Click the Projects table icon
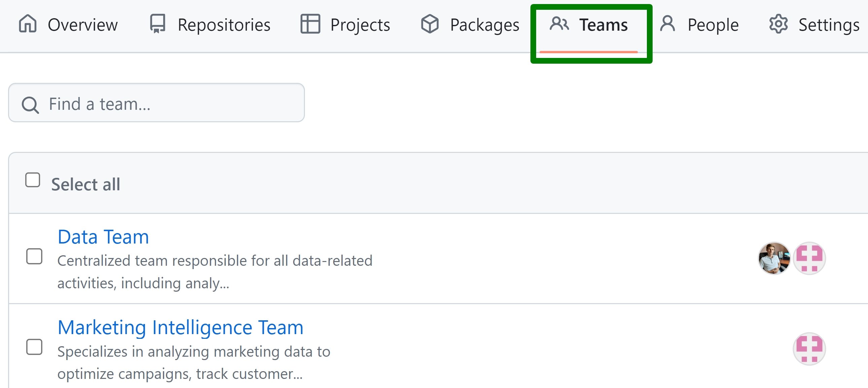Screen dimensions: 868x388 [x=310, y=24]
